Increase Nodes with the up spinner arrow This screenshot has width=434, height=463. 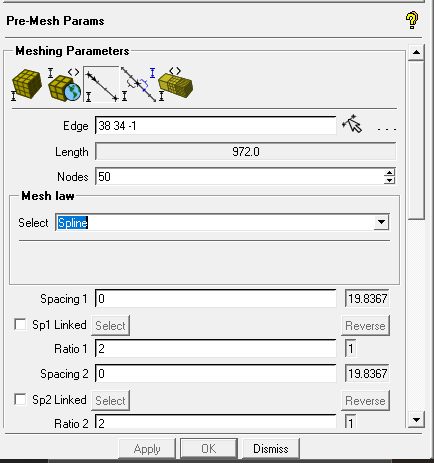click(x=389, y=173)
